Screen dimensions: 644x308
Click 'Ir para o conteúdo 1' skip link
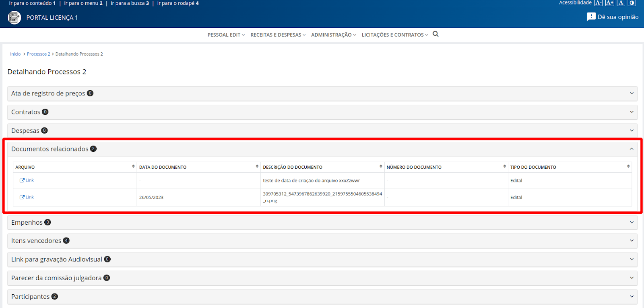click(x=33, y=3)
